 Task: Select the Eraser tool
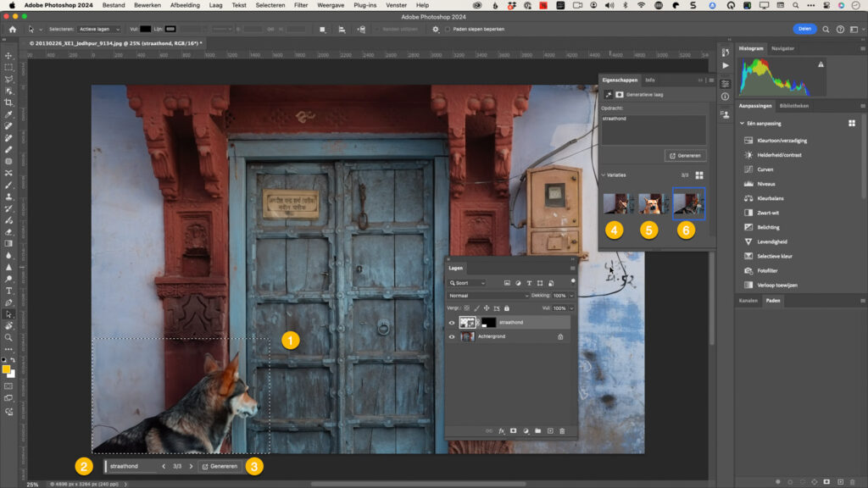[x=8, y=232]
